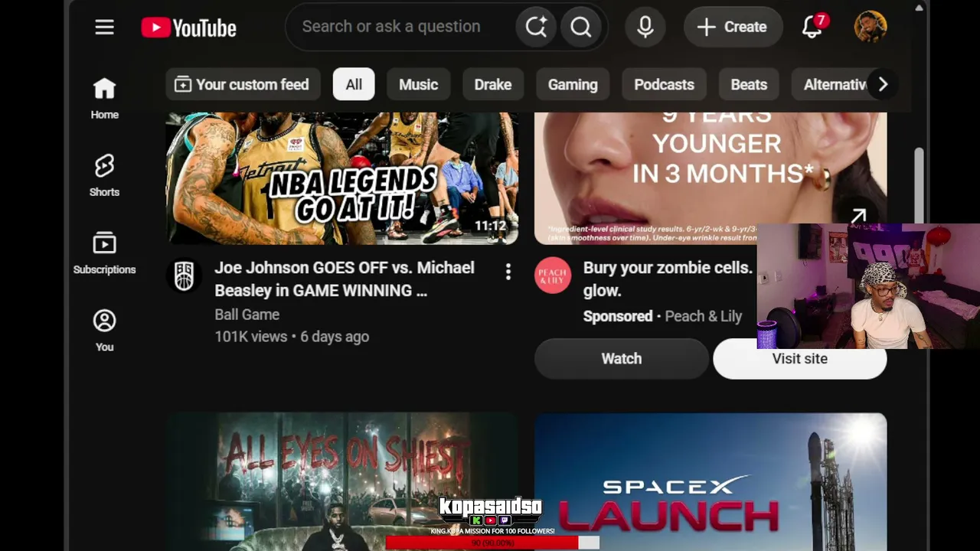This screenshot has height=551, width=980.
Task: Select the Drake filter chip
Action: [x=493, y=85]
